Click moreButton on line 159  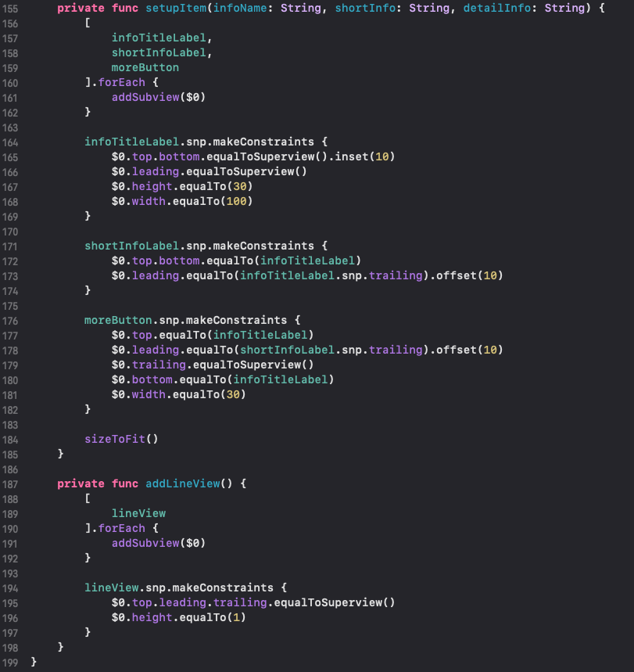click(145, 67)
